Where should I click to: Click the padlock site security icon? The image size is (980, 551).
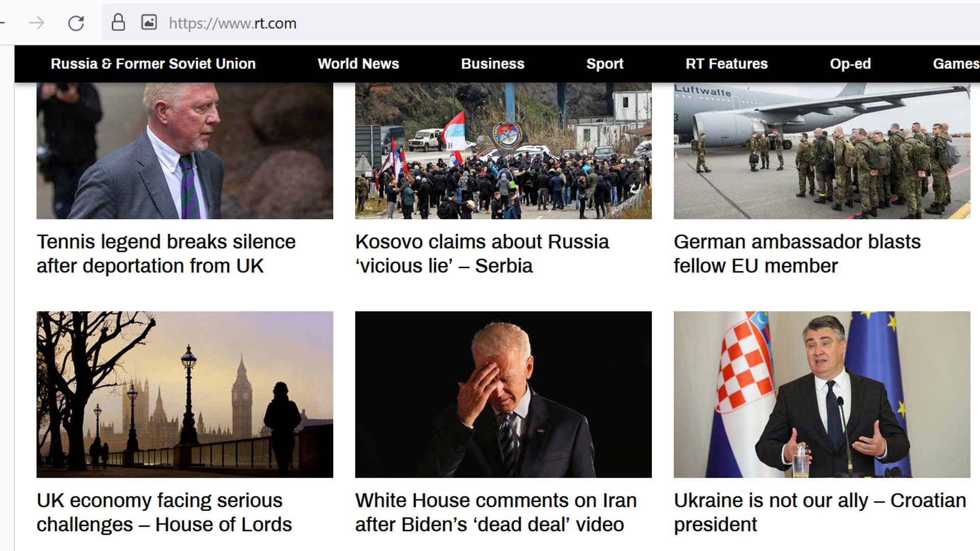tap(118, 22)
